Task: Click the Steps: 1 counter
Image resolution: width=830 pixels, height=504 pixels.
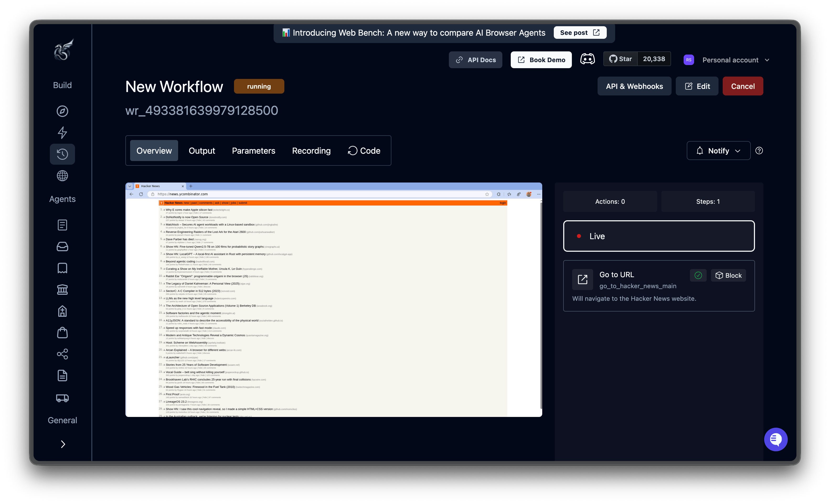Action: click(x=708, y=201)
